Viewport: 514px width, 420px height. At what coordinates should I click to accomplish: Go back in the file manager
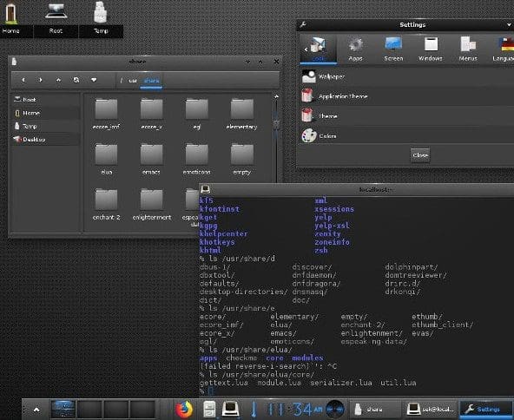[x=23, y=80]
